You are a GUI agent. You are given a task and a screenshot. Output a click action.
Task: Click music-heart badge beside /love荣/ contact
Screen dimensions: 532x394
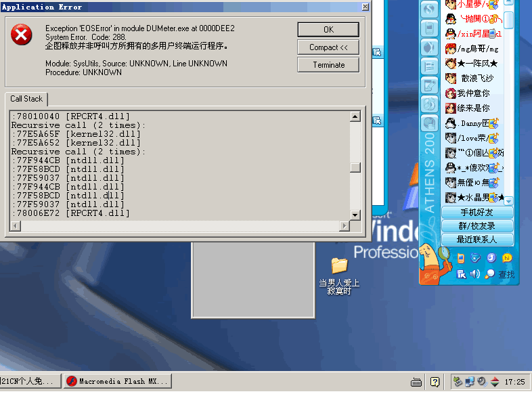coord(493,138)
